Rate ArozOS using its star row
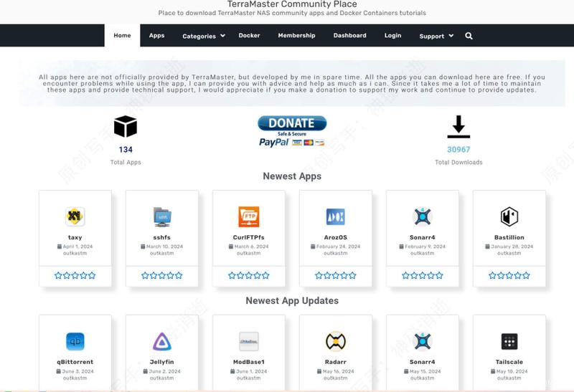The width and height of the screenshot is (574, 392). 335,275
